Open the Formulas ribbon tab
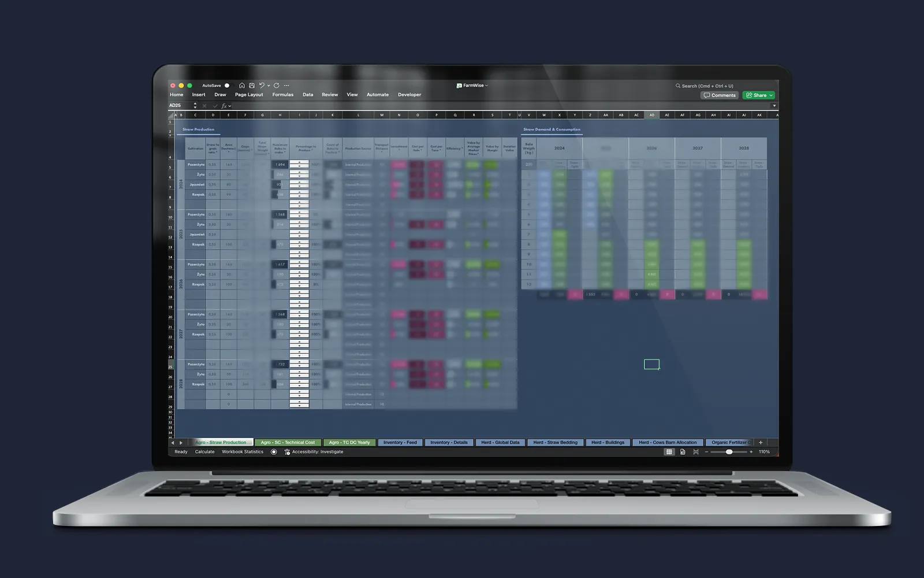The height and width of the screenshot is (578, 924). tap(283, 95)
